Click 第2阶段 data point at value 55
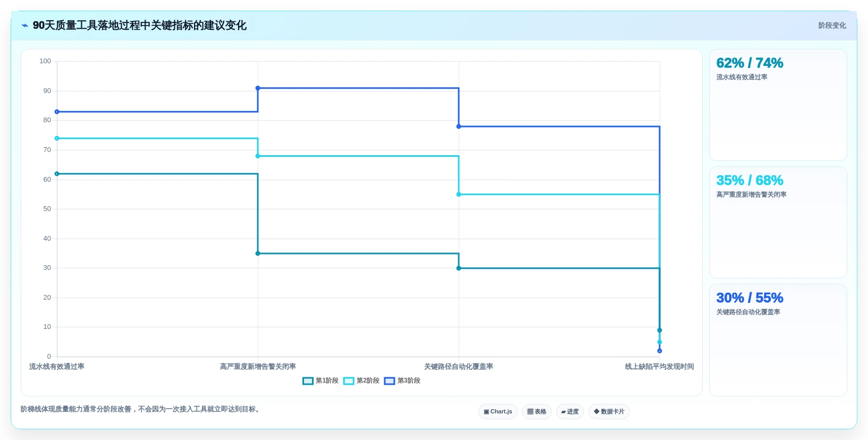This screenshot has height=440, width=868. 459,194
